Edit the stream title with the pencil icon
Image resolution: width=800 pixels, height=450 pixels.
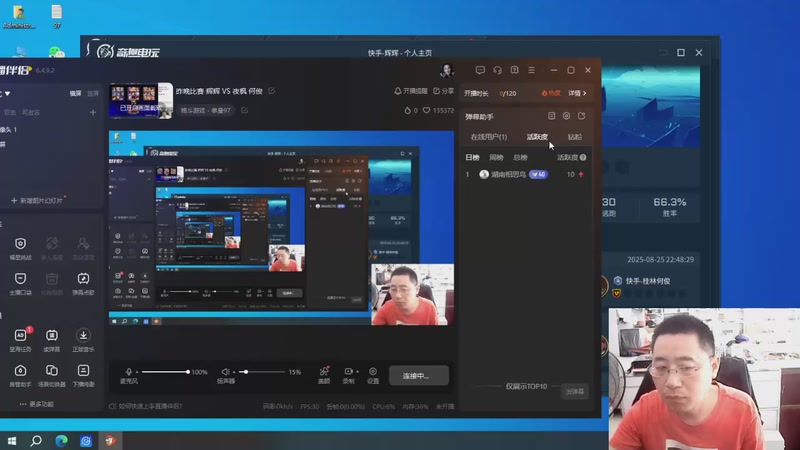pyautogui.click(x=272, y=91)
